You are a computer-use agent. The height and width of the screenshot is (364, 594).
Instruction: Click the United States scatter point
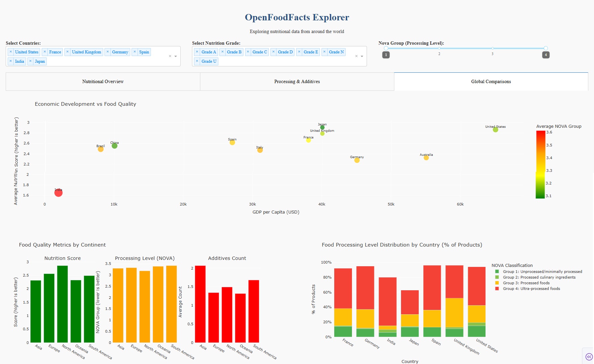click(496, 130)
